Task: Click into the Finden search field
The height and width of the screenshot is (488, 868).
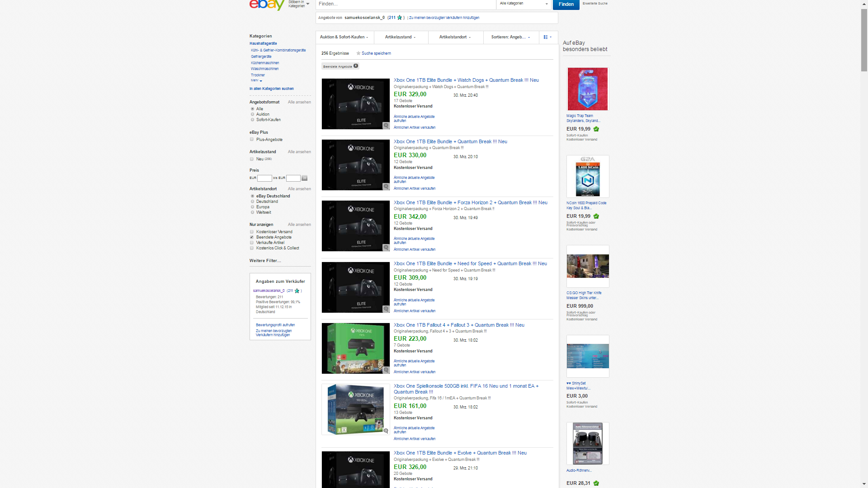Action: pyautogui.click(x=406, y=4)
